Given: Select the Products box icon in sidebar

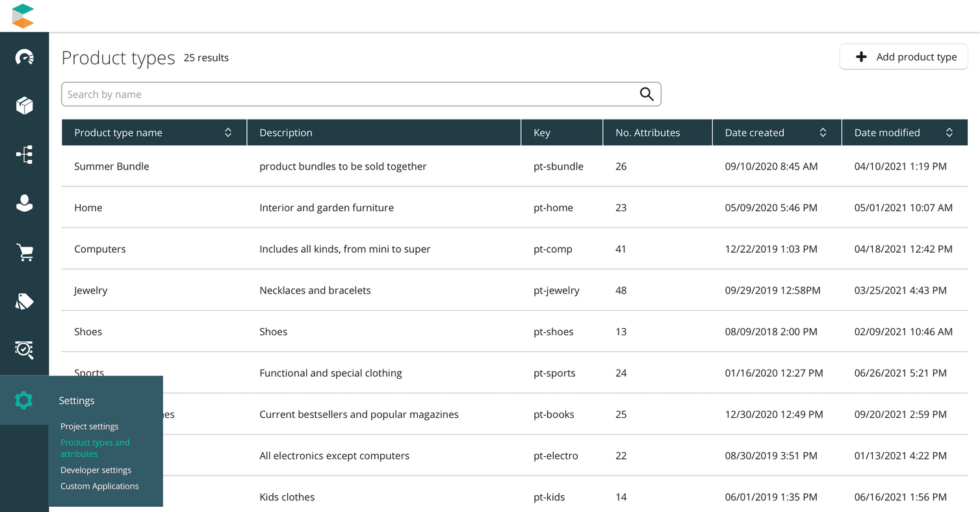Looking at the screenshot, I should 24,105.
